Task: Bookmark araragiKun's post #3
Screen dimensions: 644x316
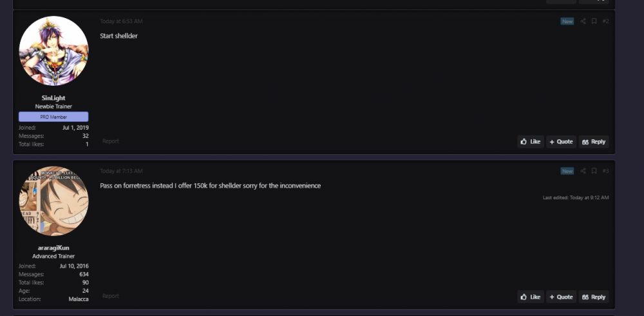Action: pyautogui.click(x=594, y=171)
